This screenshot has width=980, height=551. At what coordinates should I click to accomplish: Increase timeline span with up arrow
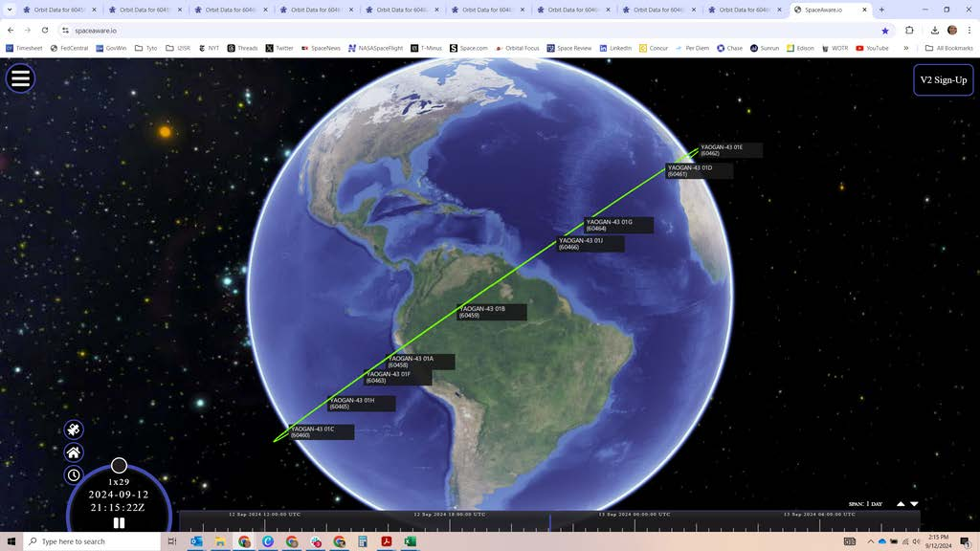901,503
